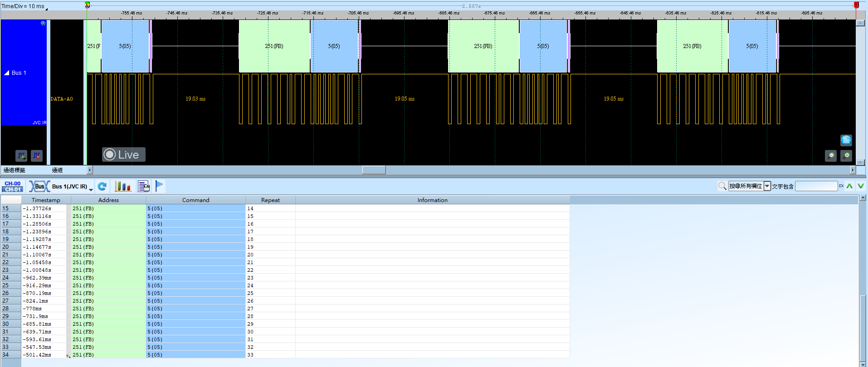This screenshot has height=367, width=868.
Task: Click the add channel waveform icon
Action: click(x=21, y=156)
